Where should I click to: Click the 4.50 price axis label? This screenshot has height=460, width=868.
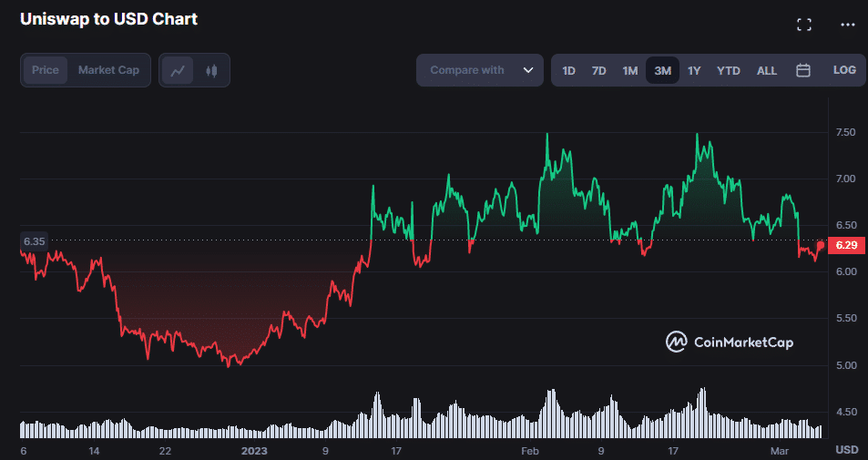tap(844, 412)
